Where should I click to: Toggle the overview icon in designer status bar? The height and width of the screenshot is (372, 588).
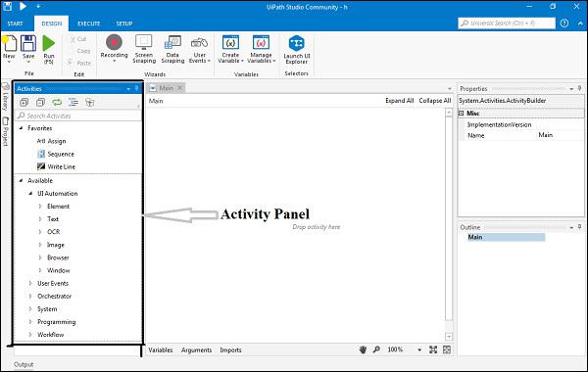click(447, 349)
